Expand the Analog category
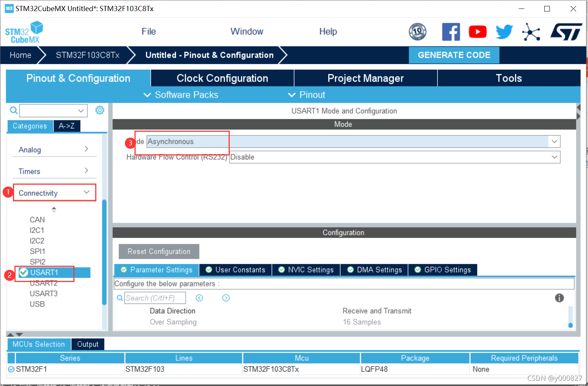The image size is (588, 386). pos(54,150)
